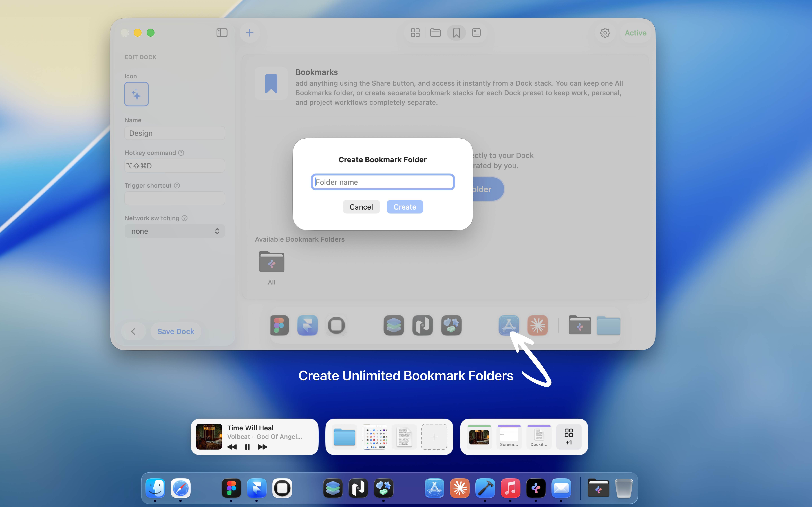
Task: Click the Hotkey command help icon
Action: click(x=181, y=153)
